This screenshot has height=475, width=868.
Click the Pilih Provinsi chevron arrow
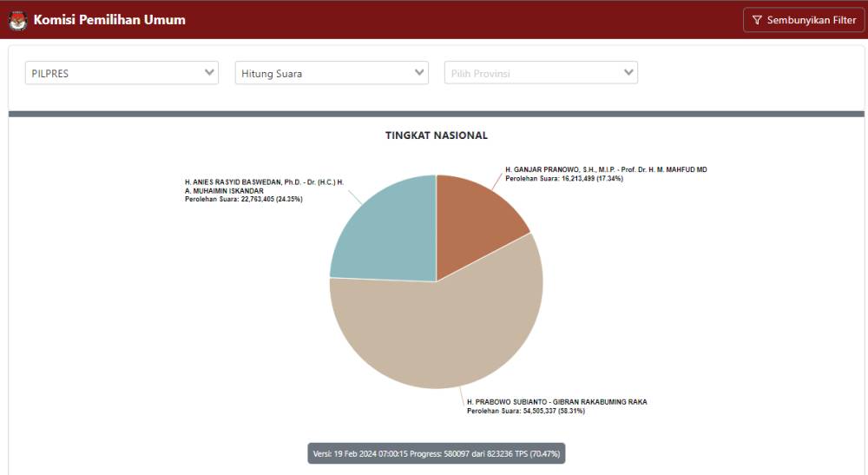pos(628,73)
